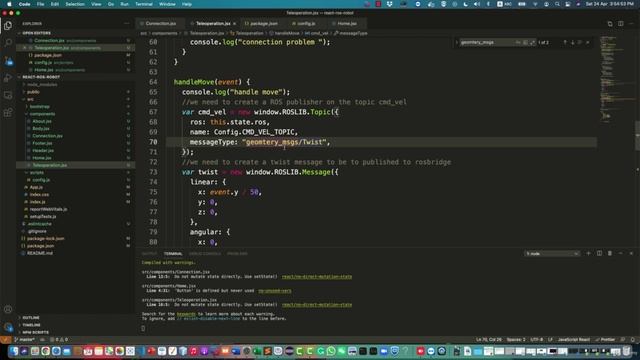Select the Problems panel tab
Screen dimensions: 640x360
pos(237,253)
